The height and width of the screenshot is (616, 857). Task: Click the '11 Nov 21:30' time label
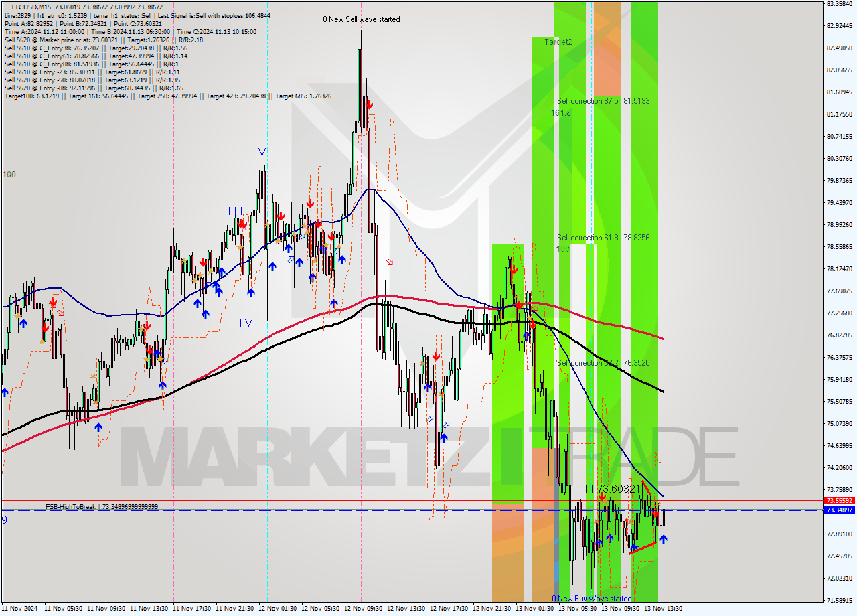[x=235, y=609]
